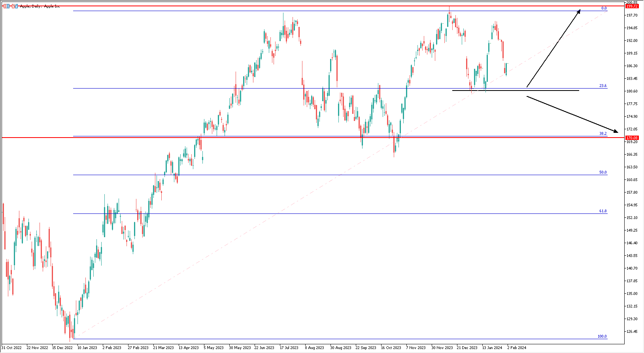The image size is (644, 353).
Task: Click the 17 Jul 2023 date label
Action: point(289,348)
